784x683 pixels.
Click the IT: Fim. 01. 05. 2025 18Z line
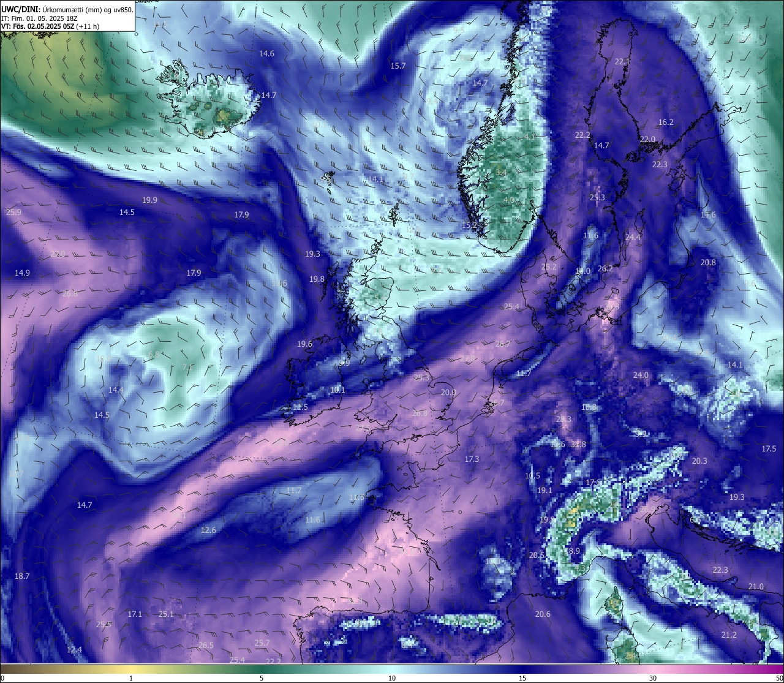tap(39, 18)
